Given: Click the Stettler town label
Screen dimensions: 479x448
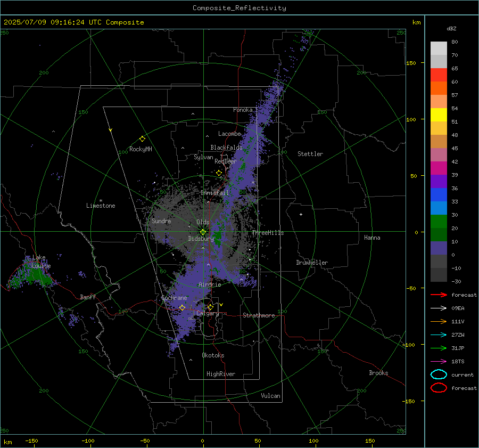Looking at the screenshot, I should coord(310,154).
